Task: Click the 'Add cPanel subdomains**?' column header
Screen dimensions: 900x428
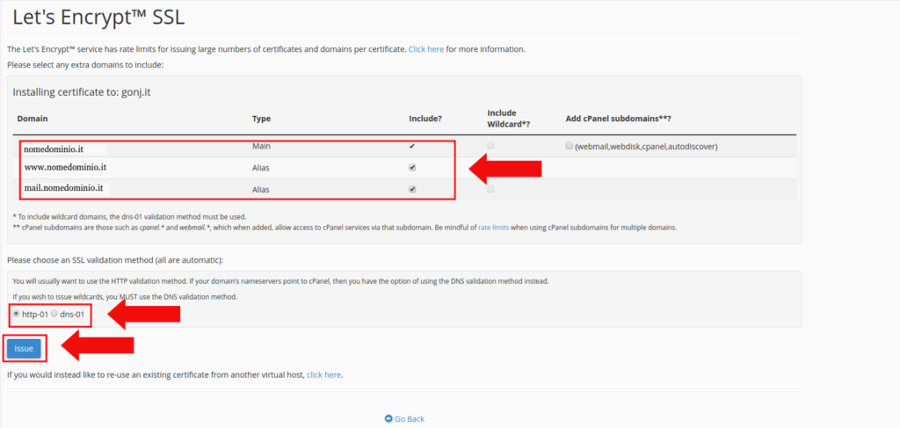Action: [x=619, y=118]
